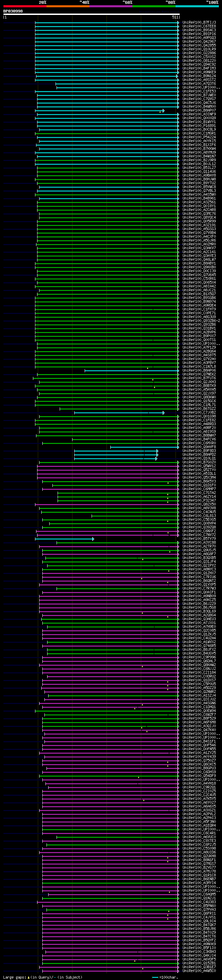This screenshot has width=222, height=980.
Task: Click the short cyan bar for UniRef100_B8AP07
Action: pyautogui.click(x=100, y=111)
